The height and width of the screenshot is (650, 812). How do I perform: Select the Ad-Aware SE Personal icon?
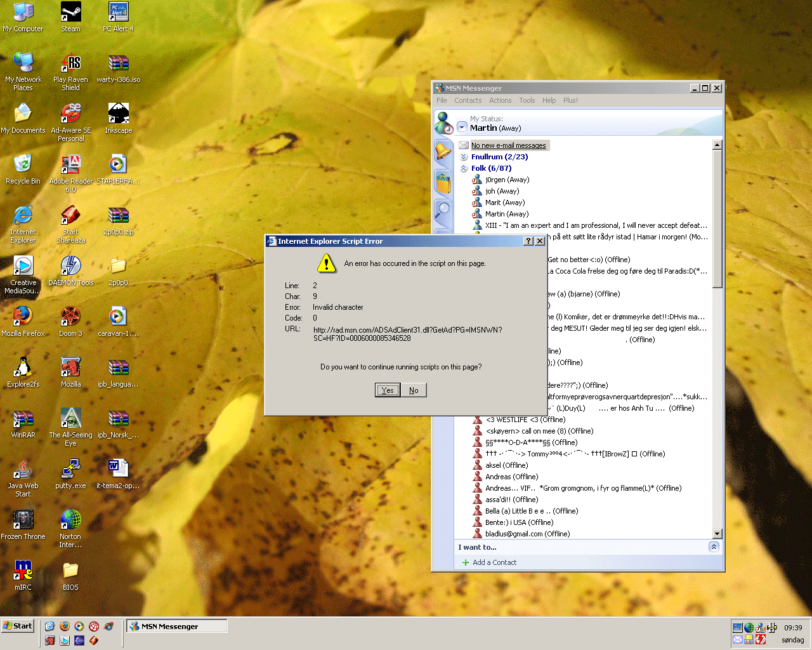(70, 123)
